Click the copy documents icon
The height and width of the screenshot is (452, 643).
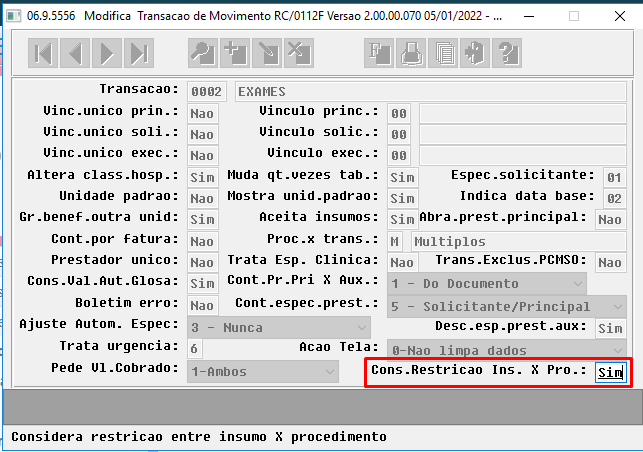[443, 53]
